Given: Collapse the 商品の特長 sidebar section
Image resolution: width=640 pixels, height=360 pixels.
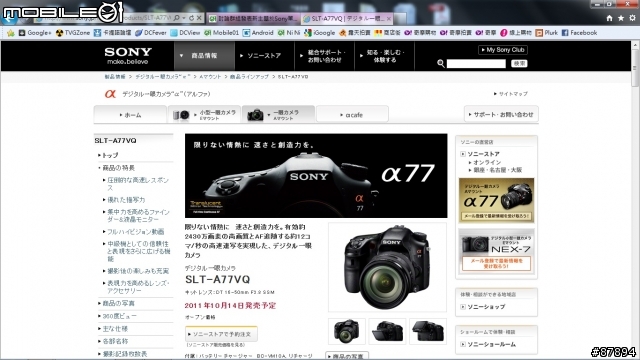Looking at the screenshot, I should point(118,168).
